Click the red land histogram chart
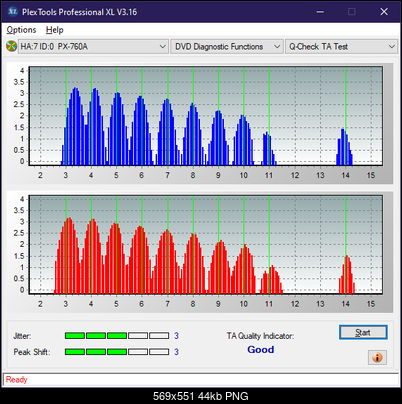The height and width of the screenshot is (404, 402). 206,244
